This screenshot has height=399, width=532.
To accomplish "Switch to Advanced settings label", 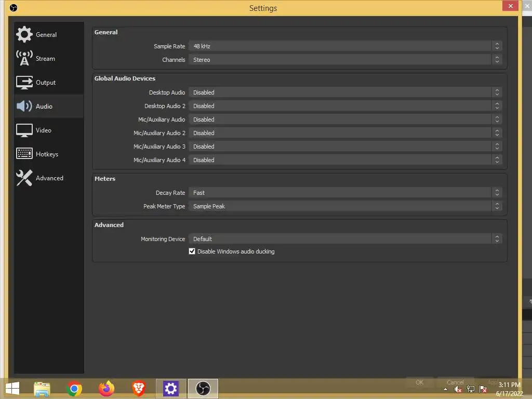I will 49,178.
